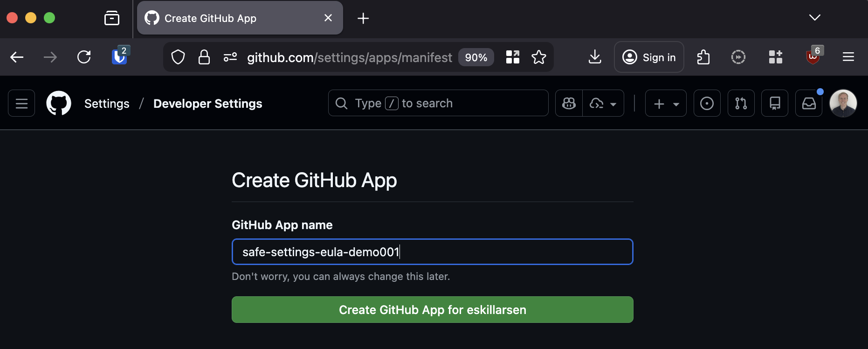Go to the Settings breadcrumb link

107,104
